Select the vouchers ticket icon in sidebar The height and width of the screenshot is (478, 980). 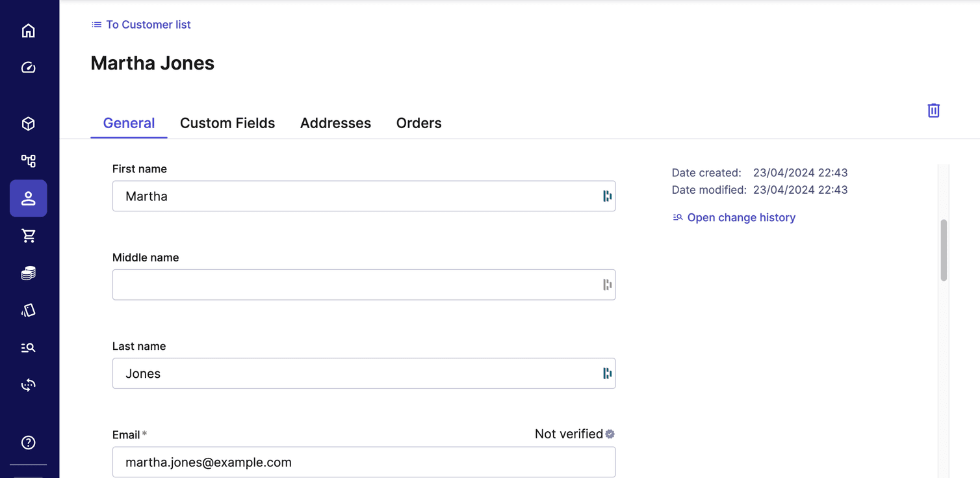pyautogui.click(x=28, y=310)
